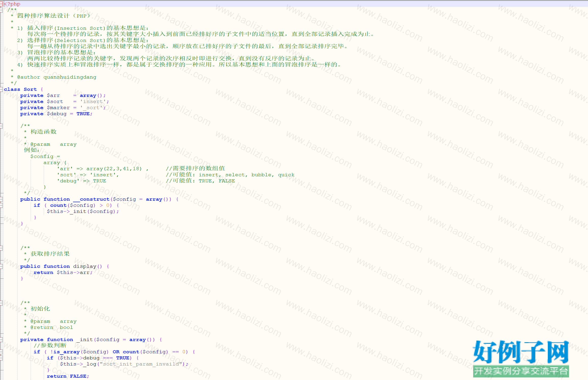
Task: Click the '初始化' comment line
Action: click(x=40, y=309)
